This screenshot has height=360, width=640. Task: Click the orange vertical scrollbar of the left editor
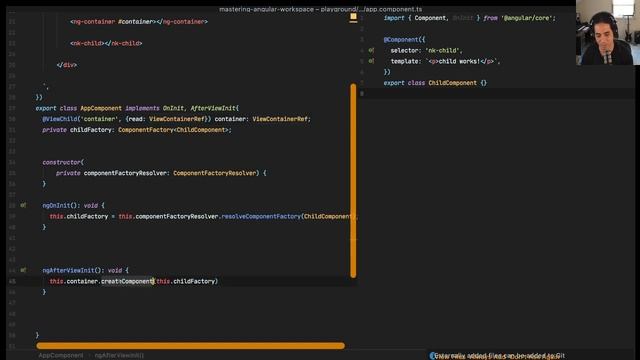click(x=353, y=181)
